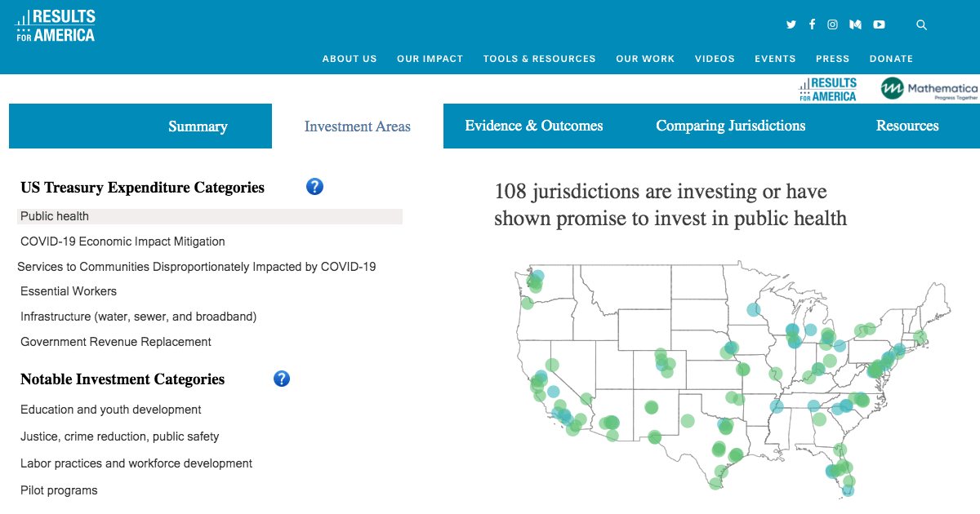Go to the Events page

tap(775, 59)
